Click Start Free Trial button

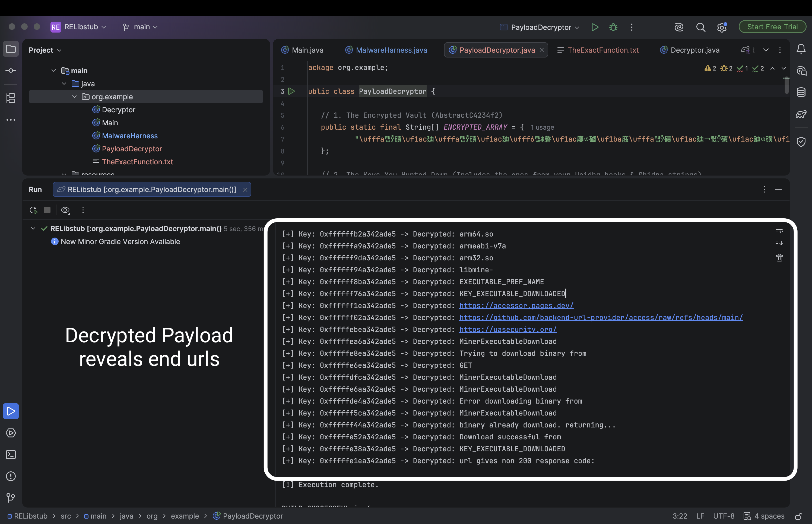point(772,27)
